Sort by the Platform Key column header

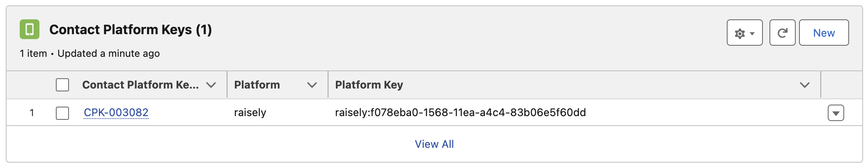[369, 85]
